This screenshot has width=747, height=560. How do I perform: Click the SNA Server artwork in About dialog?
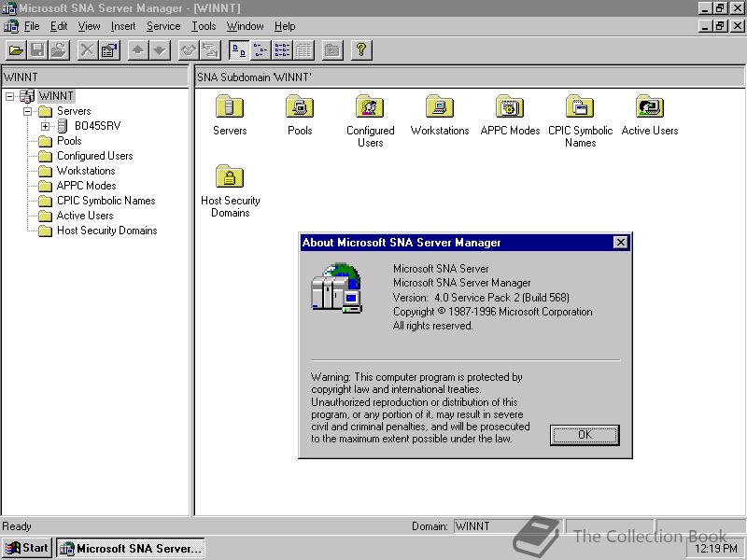coord(336,287)
